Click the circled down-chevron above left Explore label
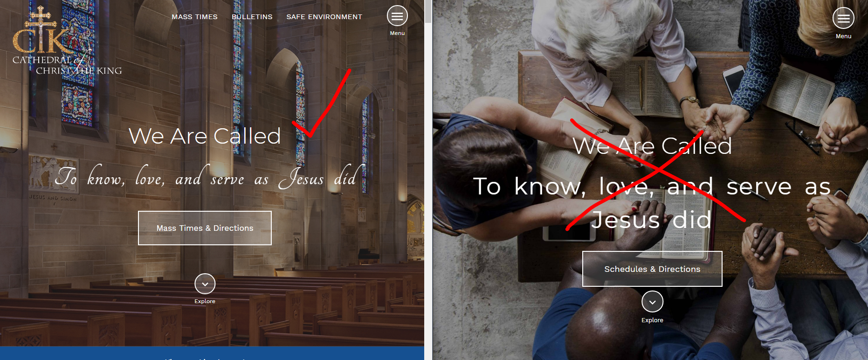Viewport: 868px width, 360px height. (x=205, y=284)
